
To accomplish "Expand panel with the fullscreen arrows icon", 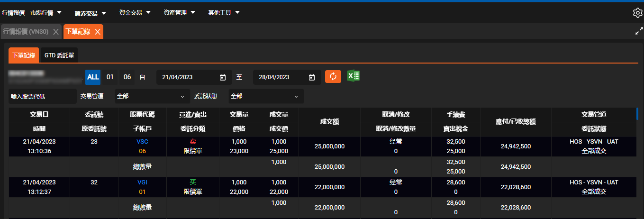I will [638, 32].
